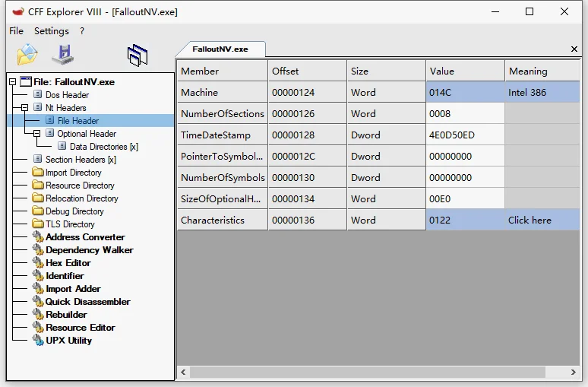Edit the NumberOfSections value 0008

click(x=465, y=114)
